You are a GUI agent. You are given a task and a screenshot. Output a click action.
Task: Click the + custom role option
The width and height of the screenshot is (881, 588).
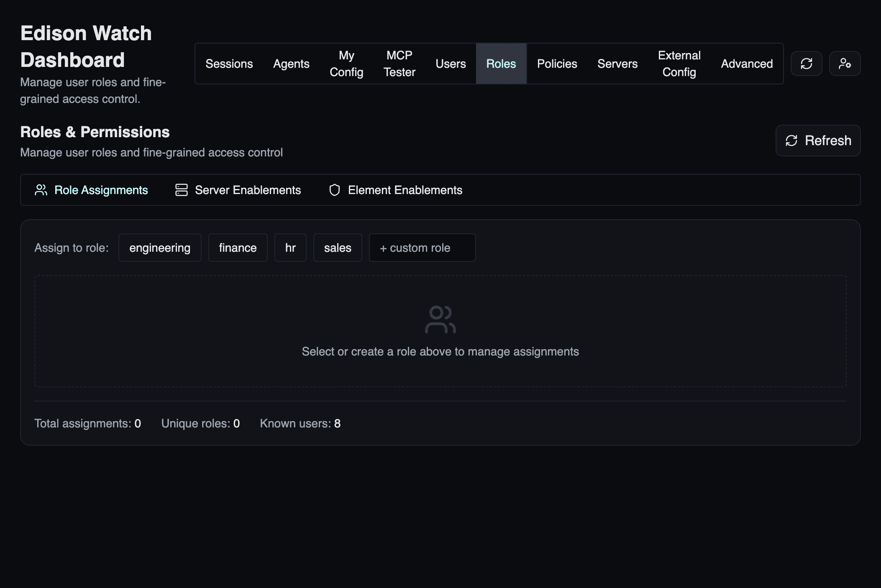pos(422,247)
